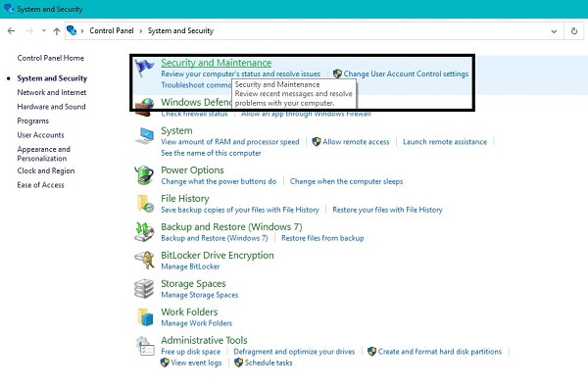
Task: Open Work Folders heading
Action: (189, 312)
